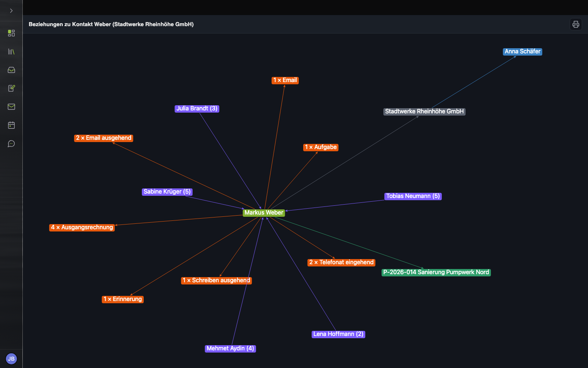
Task: Click the '1 × Schreiben ausgehend' node
Action: pyautogui.click(x=216, y=280)
